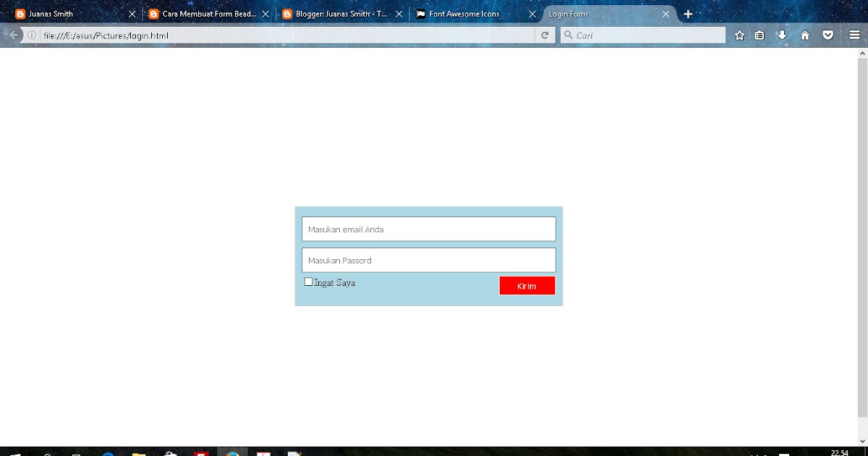Switch to the Blogger: Juanas Smith tab
This screenshot has width=868, height=456.
click(336, 13)
